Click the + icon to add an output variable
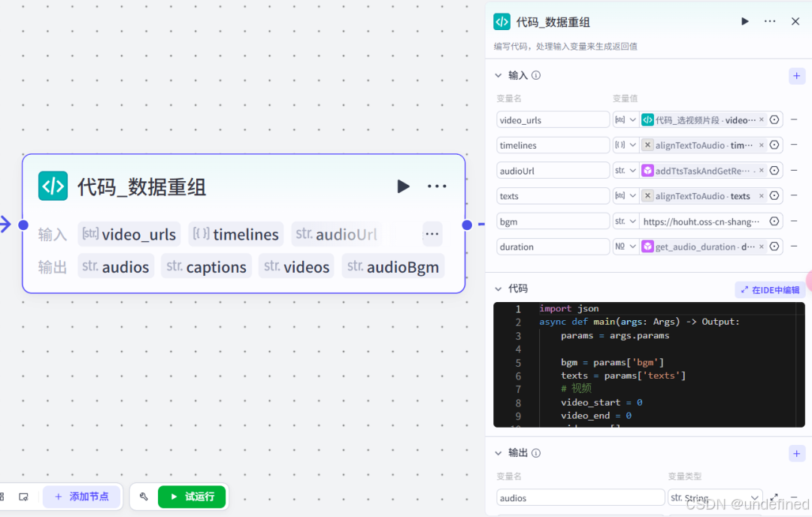812x517 pixels. tap(796, 453)
